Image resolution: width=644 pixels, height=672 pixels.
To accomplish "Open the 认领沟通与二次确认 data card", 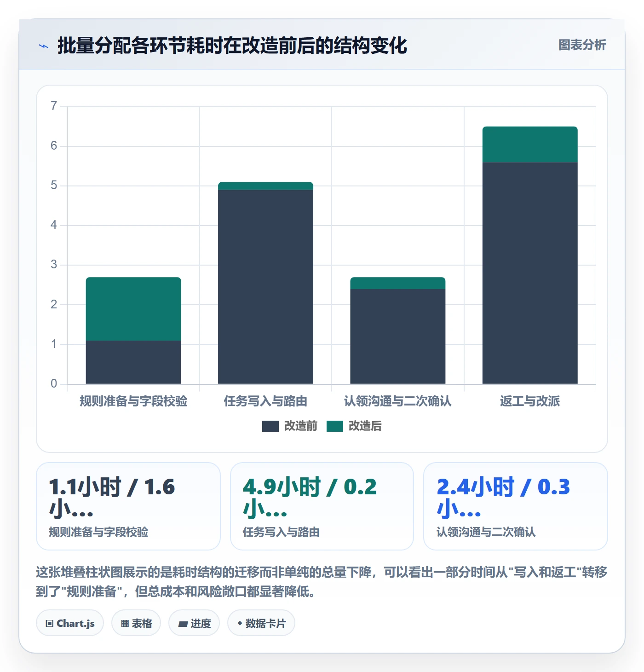I will point(516,506).
